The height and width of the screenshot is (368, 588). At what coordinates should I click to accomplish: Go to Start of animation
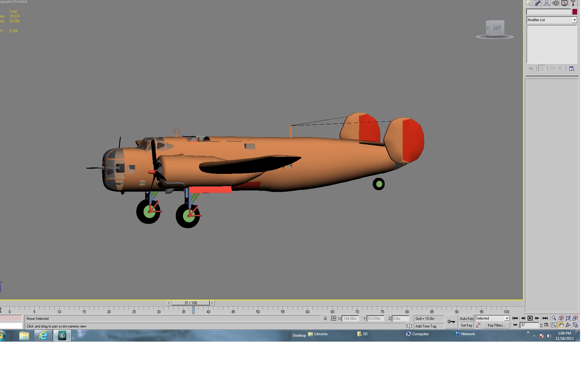click(x=515, y=318)
